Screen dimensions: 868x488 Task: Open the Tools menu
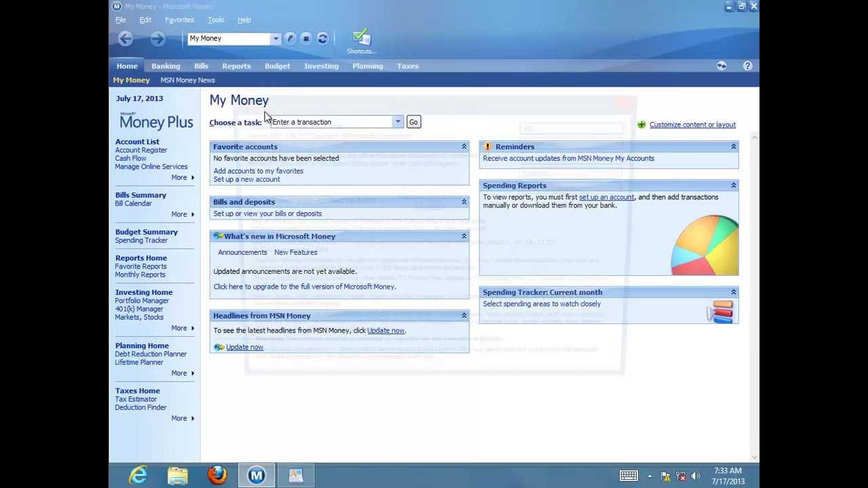[x=216, y=20]
